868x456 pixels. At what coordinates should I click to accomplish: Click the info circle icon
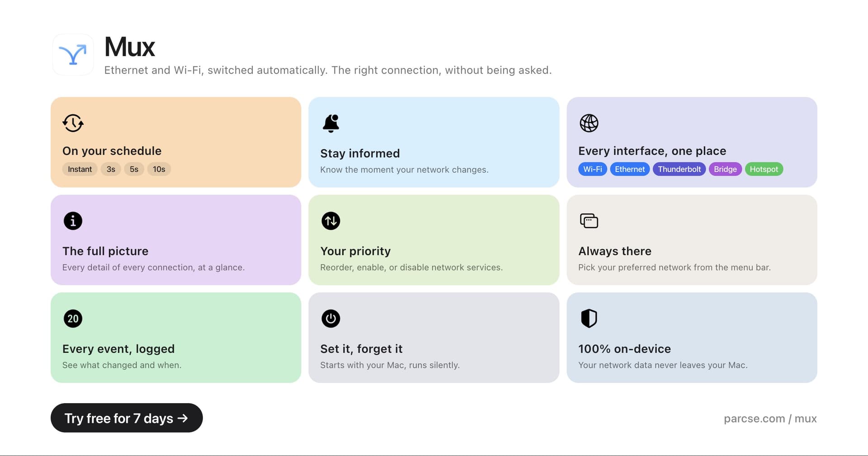73,221
